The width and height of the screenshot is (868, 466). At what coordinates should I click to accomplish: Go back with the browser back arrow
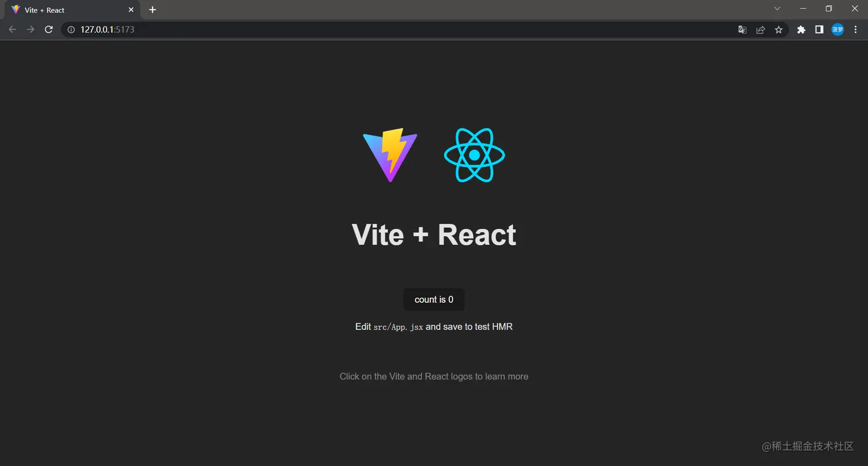[x=12, y=29]
